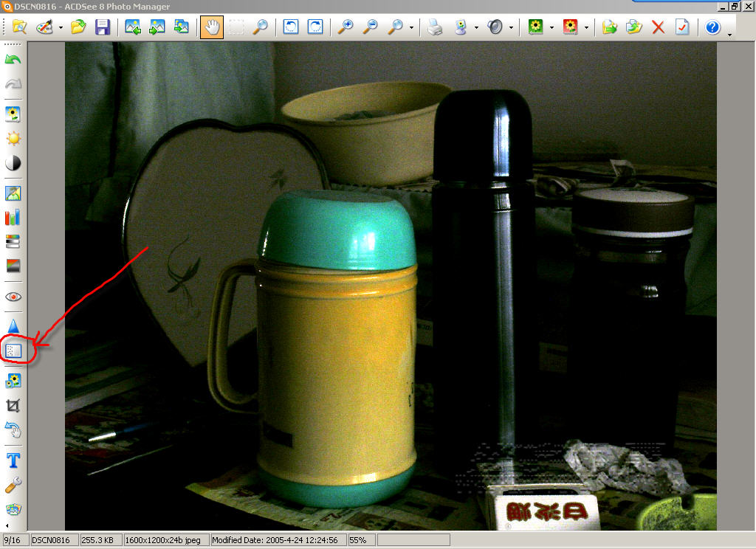756x549 pixels.
Task: Click the 55% zoom level in status bar
Action: point(359,541)
